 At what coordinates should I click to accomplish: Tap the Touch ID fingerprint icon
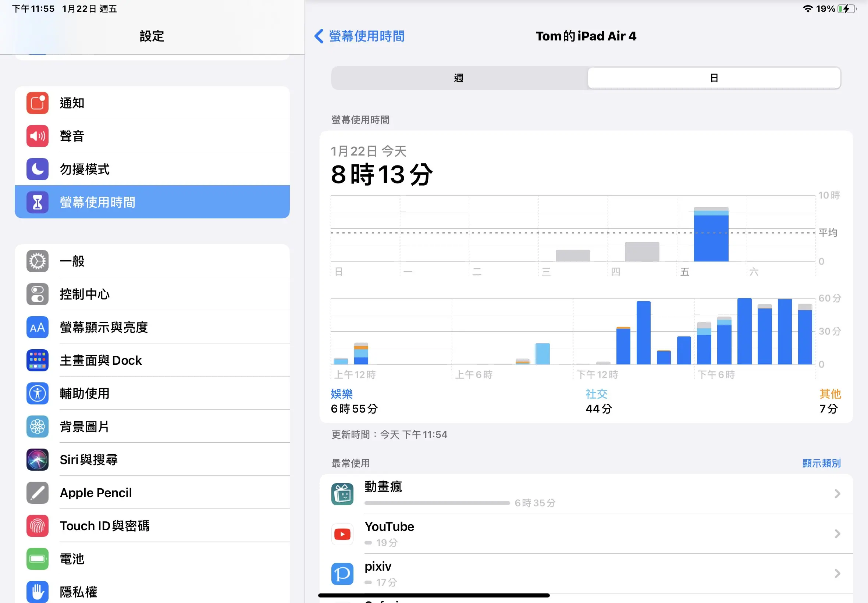click(x=38, y=525)
